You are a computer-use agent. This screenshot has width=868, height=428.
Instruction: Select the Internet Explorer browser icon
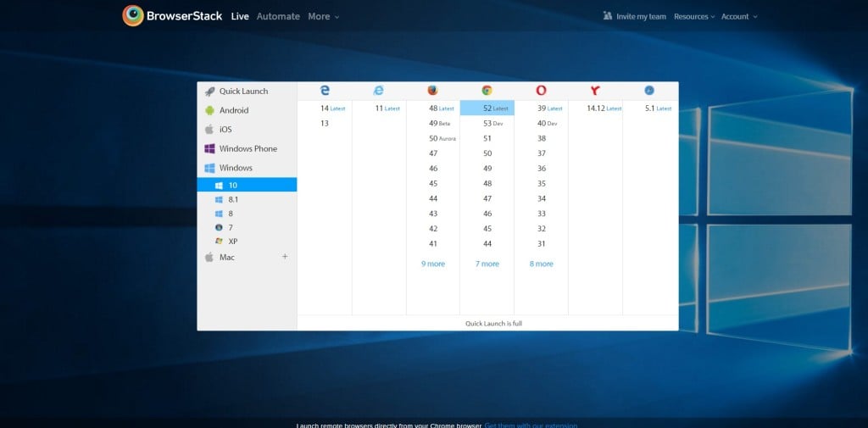tap(379, 91)
